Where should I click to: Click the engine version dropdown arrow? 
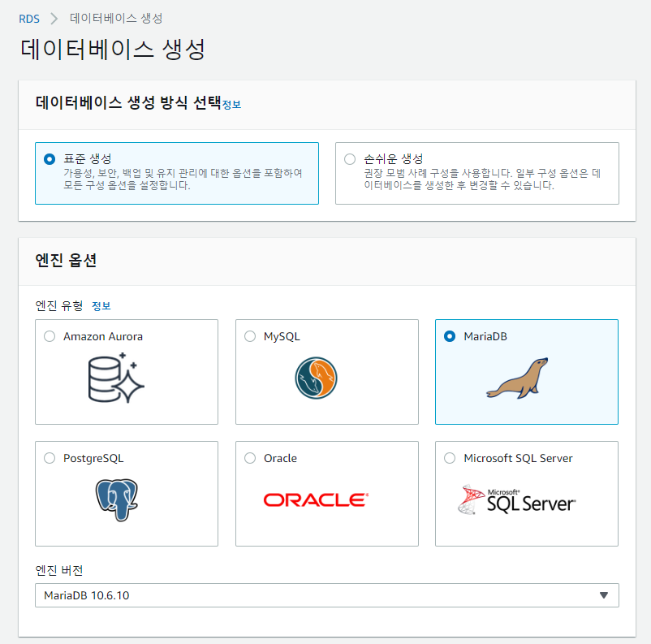(604, 595)
